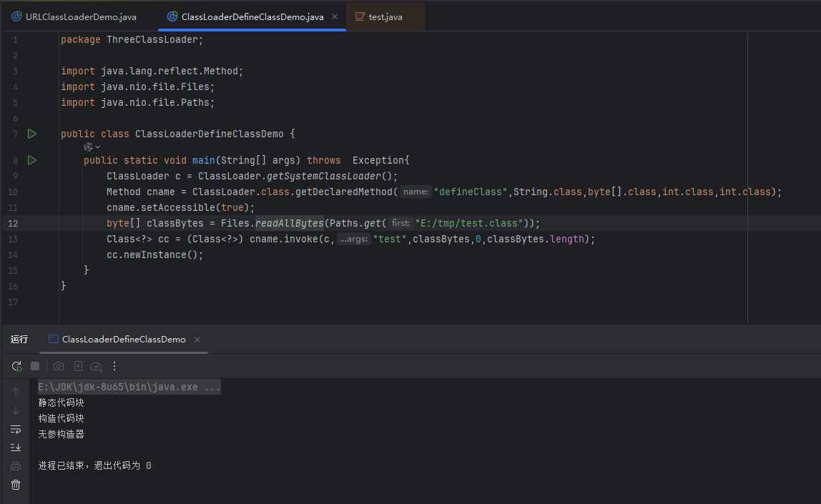Click the profiler gauge icon in run toolbar
821x504 pixels.
click(x=96, y=366)
